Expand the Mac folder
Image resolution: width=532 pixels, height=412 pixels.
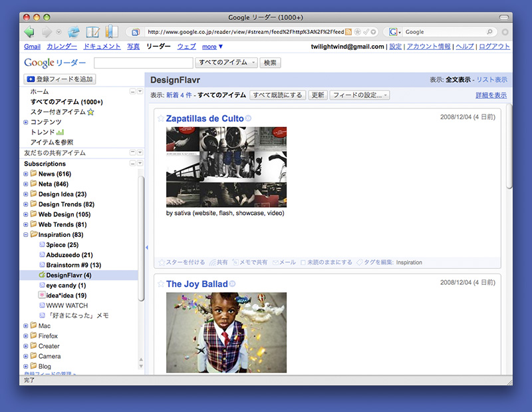tap(25, 326)
